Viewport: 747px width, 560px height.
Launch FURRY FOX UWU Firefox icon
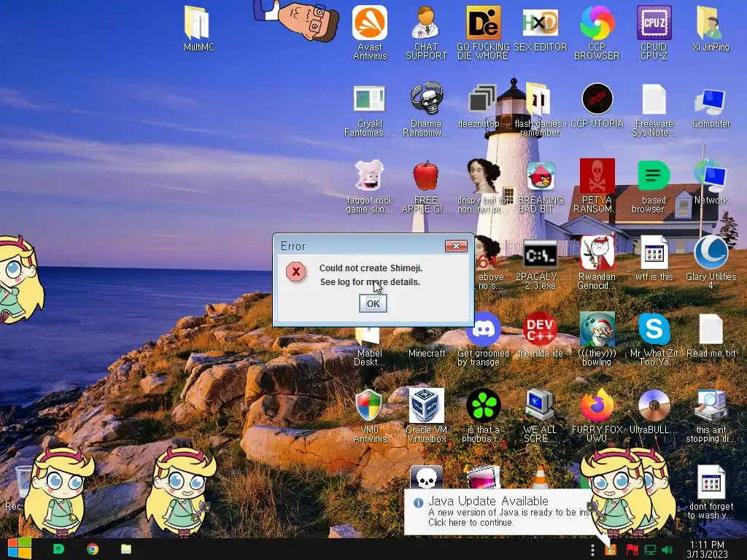(x=597, y=416)
